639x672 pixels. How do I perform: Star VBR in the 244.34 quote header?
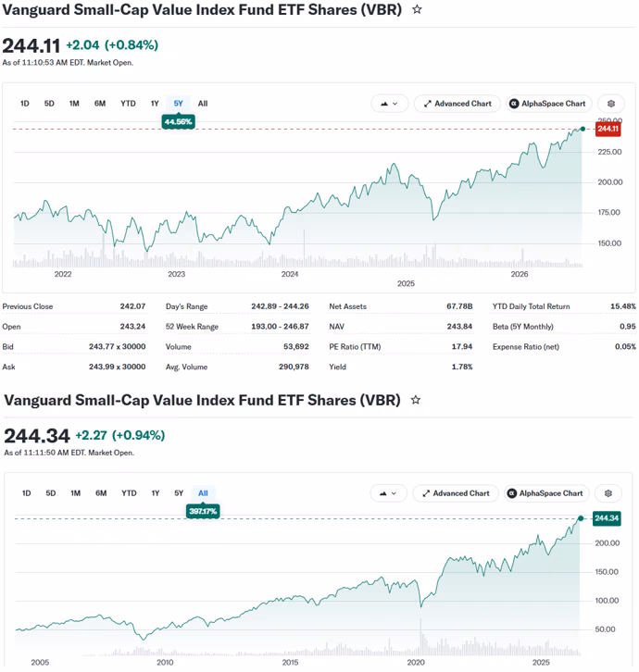[x=416, y=400]
